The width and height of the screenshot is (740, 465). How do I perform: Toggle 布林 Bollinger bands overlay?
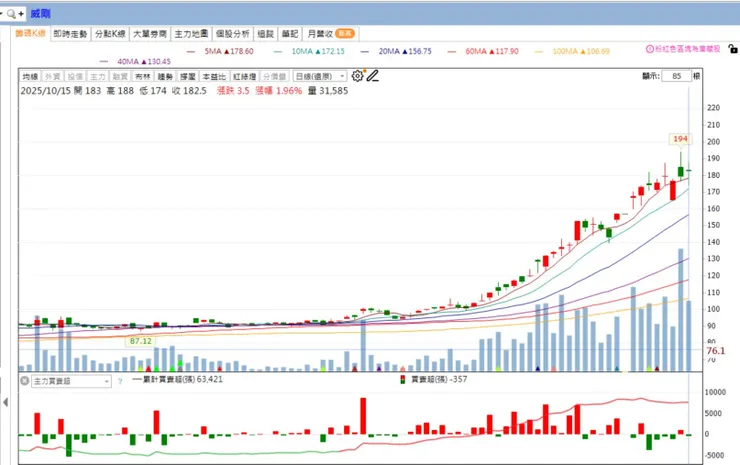[143, 76]
